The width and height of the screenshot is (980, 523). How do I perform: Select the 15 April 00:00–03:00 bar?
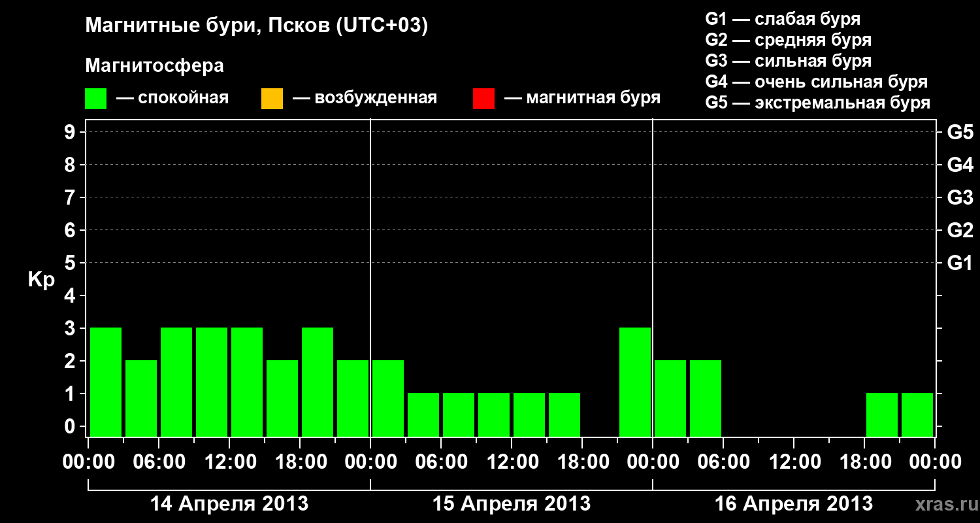point(388,398)
